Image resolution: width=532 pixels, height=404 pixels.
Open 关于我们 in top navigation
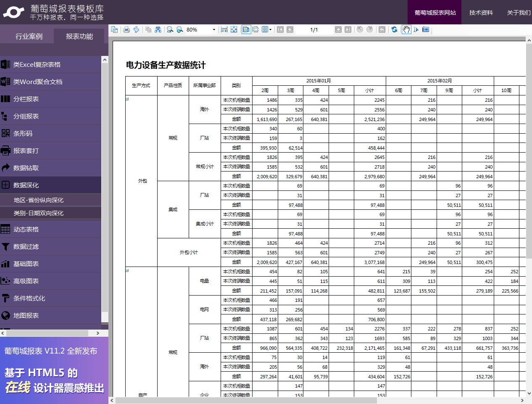(x=519, y=13)
